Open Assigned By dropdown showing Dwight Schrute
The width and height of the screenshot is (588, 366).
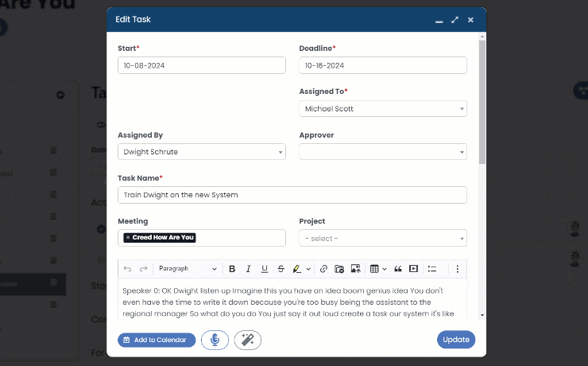click(x=202, y=152)
